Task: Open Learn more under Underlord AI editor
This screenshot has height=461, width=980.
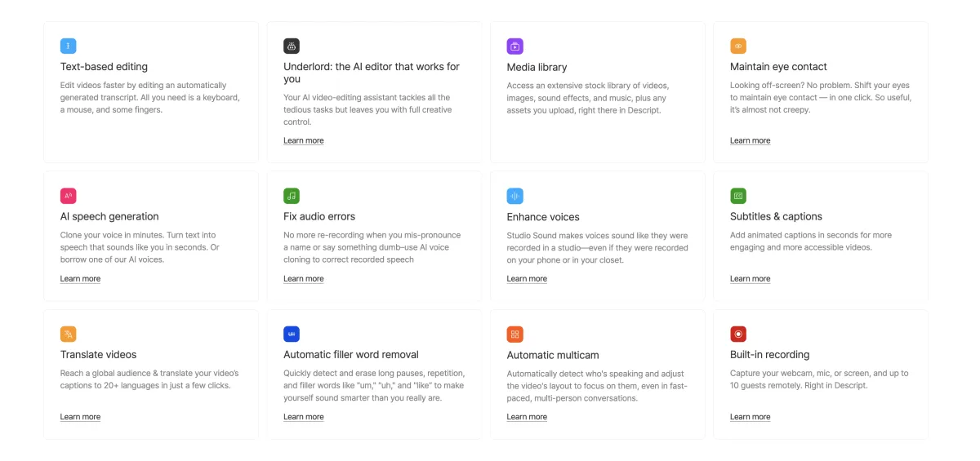Action: (304, 140)
